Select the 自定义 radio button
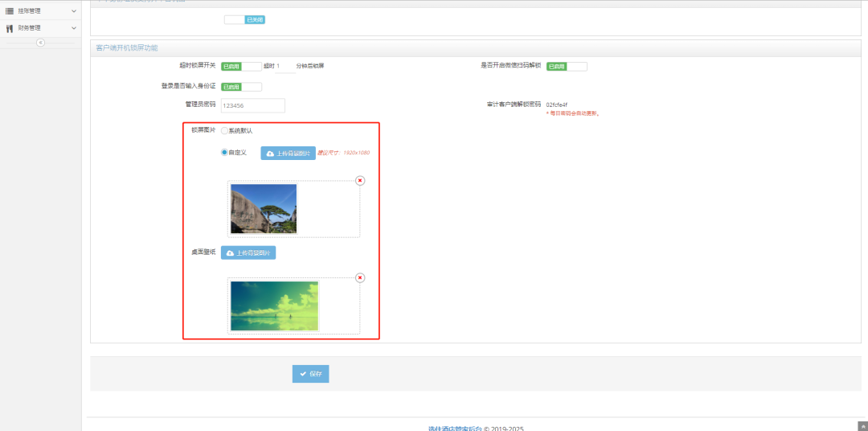This screenshot has height=431, width=868. pos(224,152)
